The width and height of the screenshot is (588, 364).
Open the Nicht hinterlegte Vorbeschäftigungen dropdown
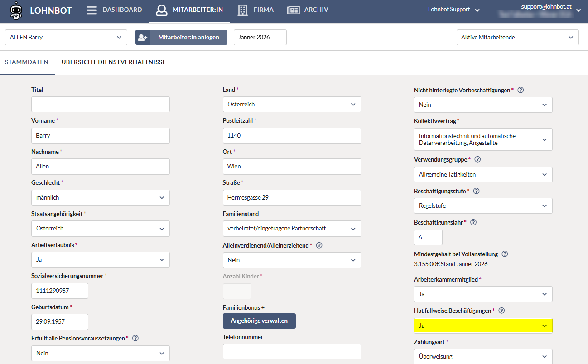point(483,105)
